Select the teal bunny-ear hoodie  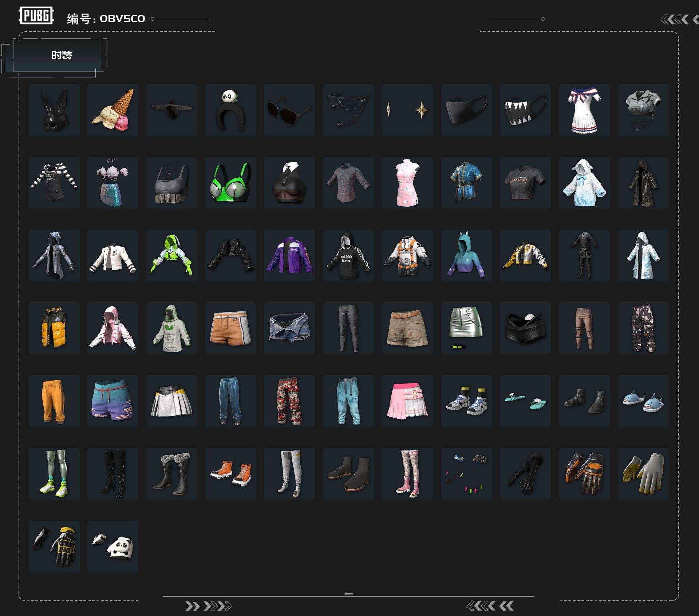point(466,255)
